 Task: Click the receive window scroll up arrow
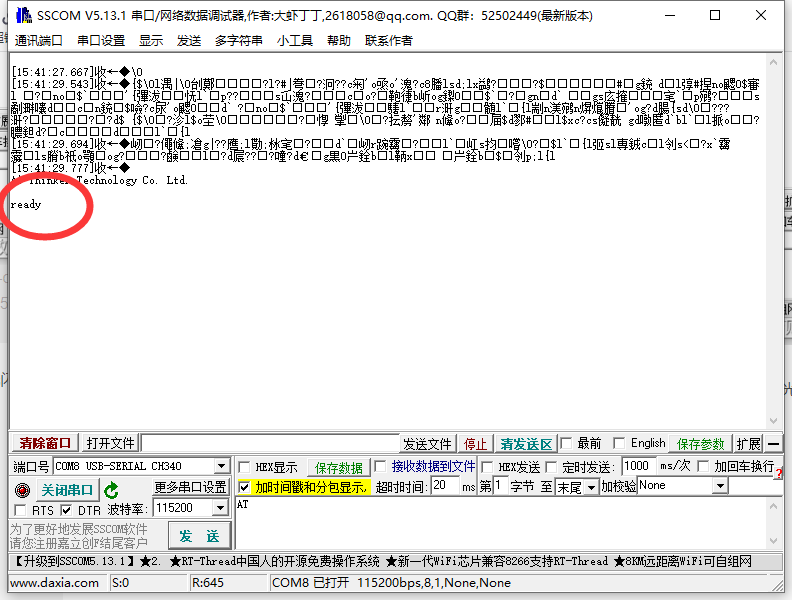(773, 62)
